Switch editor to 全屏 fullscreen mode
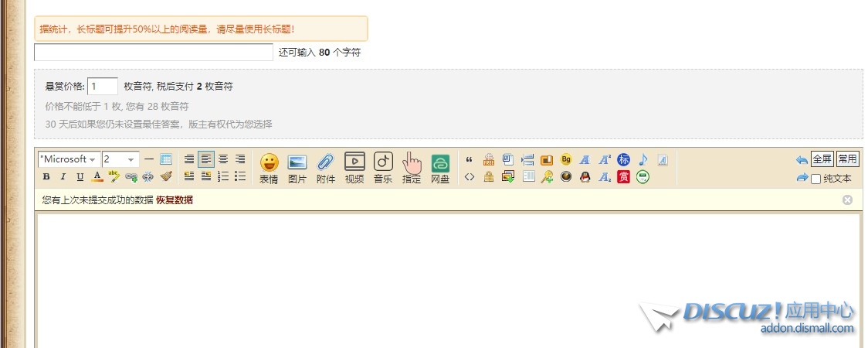The height and width of the screenshot is (348, 868). point(822,159)
